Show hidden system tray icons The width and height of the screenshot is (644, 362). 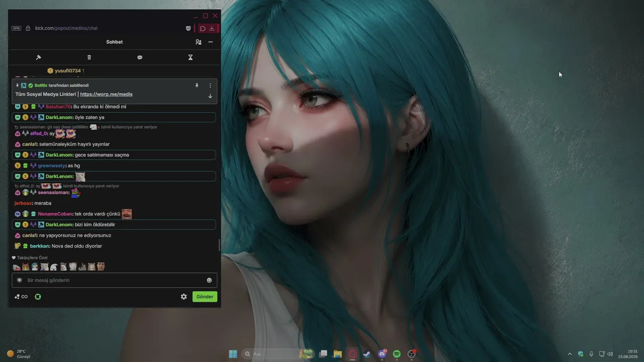pyautogui.click(x=570, y=354)
